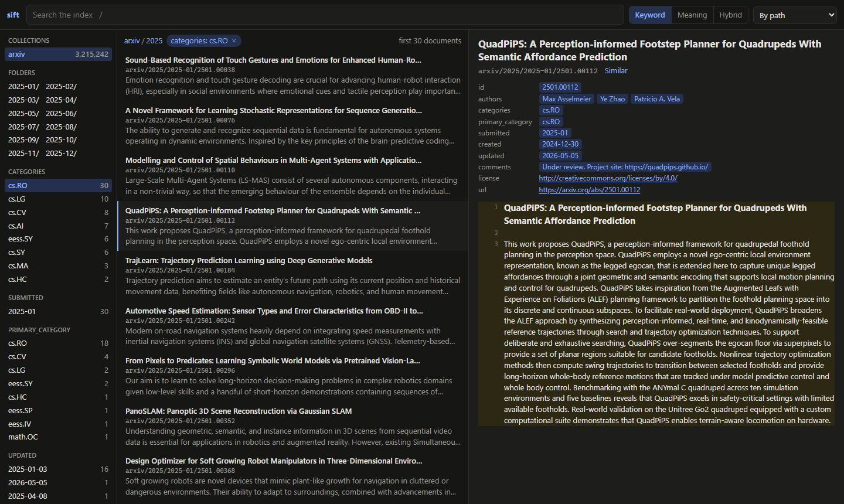Open the arxiv.org/abs/2501.00112 url
Screen dimensions: 844x504
pyautogui.click(x=590, y=190)
